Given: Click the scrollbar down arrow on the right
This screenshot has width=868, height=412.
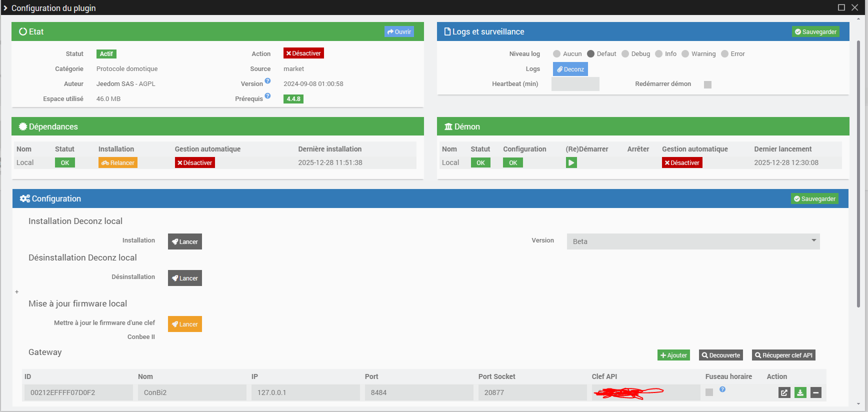Looking at the screenshot, I should [858, 404].
